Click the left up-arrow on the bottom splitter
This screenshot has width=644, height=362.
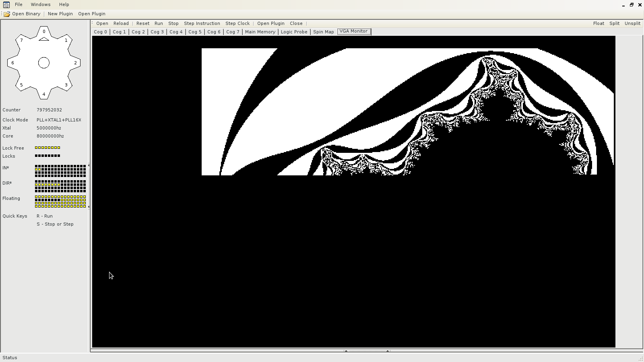(x=346, y=351)
